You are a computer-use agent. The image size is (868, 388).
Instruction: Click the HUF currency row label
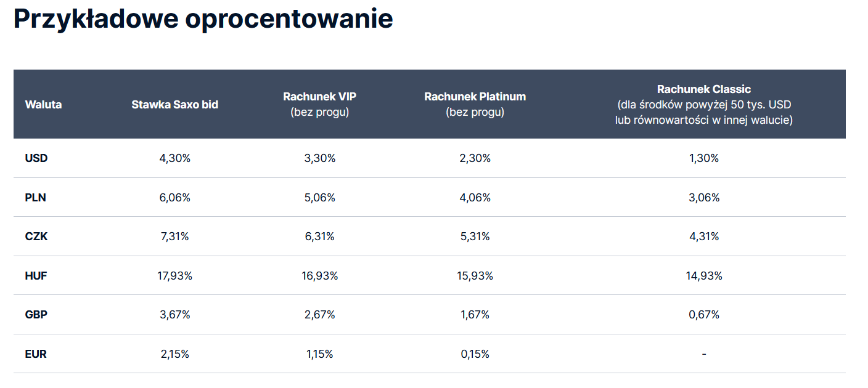[36, 276]
